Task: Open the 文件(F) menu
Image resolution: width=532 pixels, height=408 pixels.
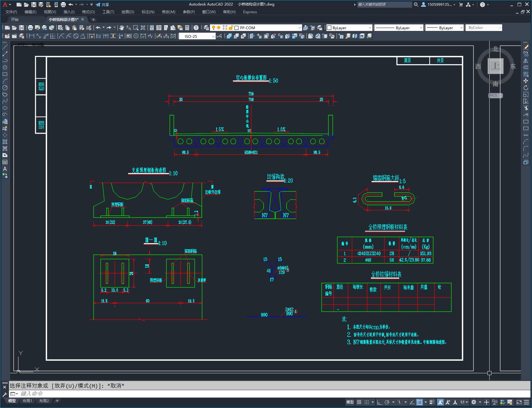Action: click(11, 12)
